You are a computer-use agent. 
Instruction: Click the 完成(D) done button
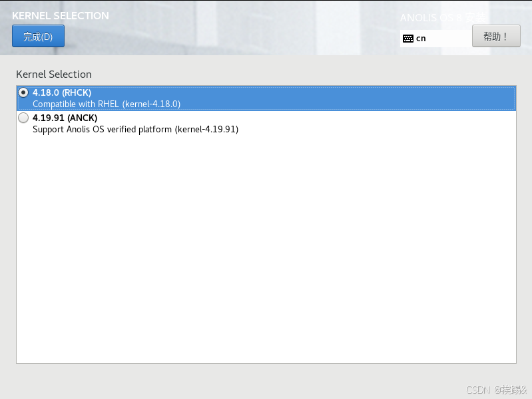38,36
